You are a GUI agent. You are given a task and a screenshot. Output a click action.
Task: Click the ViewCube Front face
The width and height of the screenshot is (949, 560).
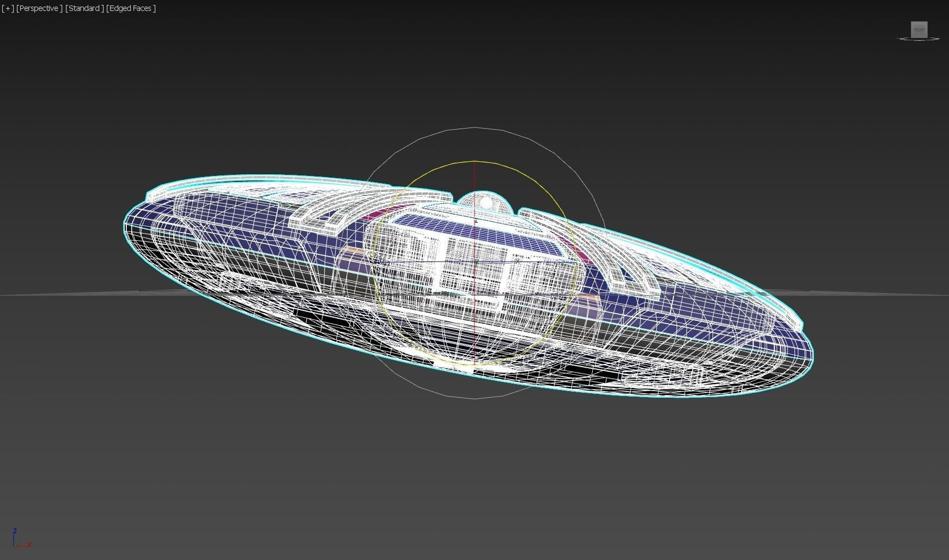click(x=919, y=29)
